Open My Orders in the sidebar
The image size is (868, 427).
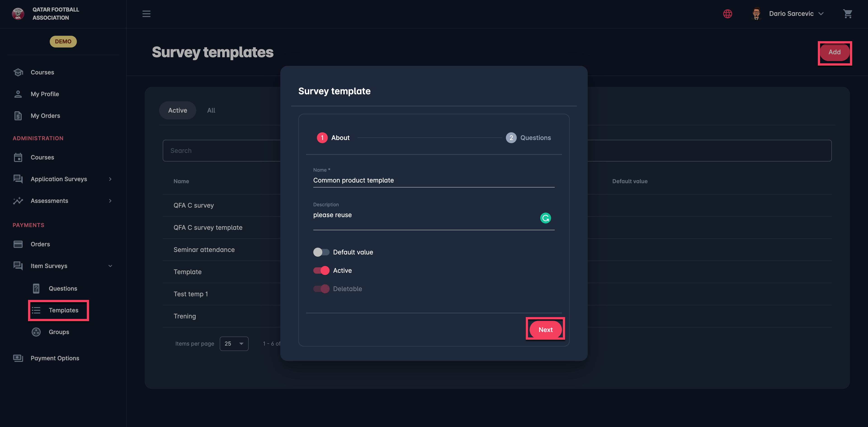[x=45, y=116]
